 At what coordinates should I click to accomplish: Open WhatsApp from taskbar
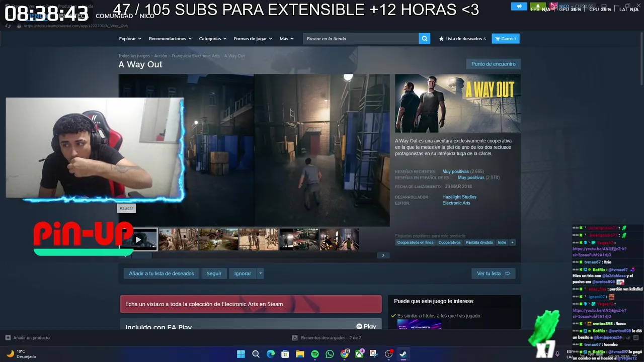(330, 354)
